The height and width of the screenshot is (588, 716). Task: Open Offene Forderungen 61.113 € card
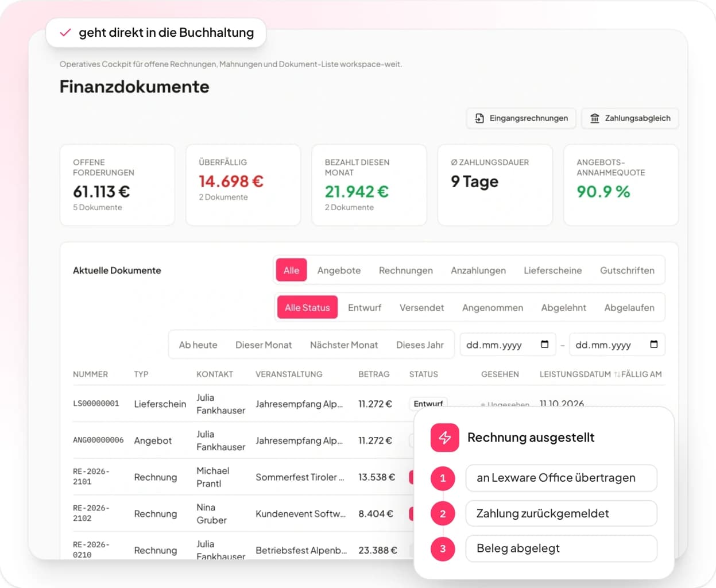[117, 185]
